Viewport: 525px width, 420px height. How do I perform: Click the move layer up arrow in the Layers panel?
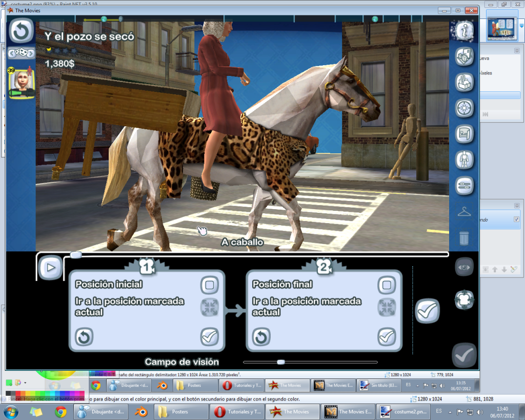(495, 269)
